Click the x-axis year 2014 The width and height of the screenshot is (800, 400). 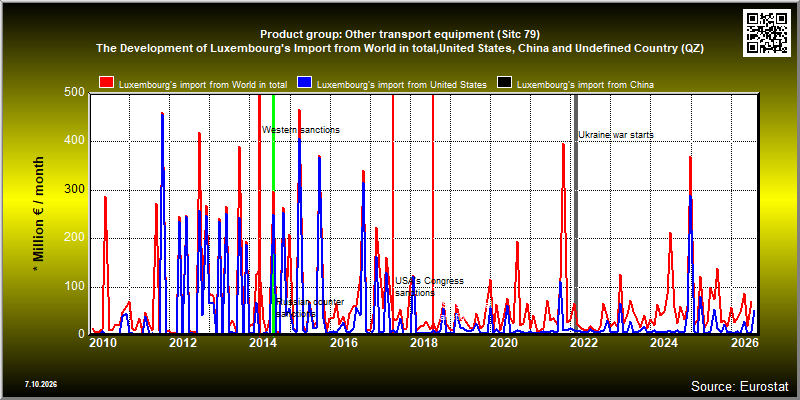click(x=263, y=342)
